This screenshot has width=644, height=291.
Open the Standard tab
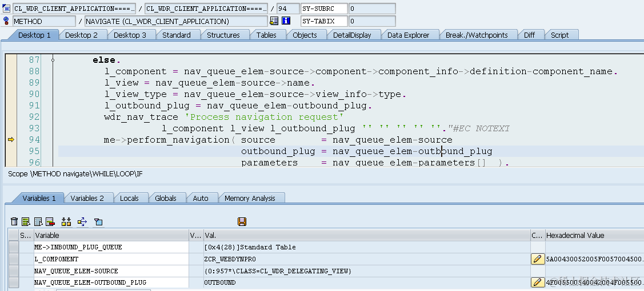pyautogui.click(x=177, y=35)
